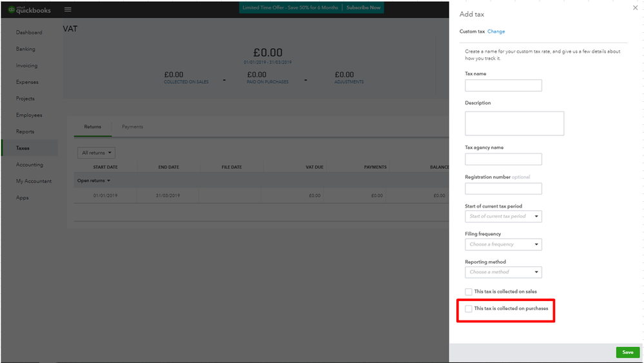Open My Accountant in sidebar

point(34,181)
